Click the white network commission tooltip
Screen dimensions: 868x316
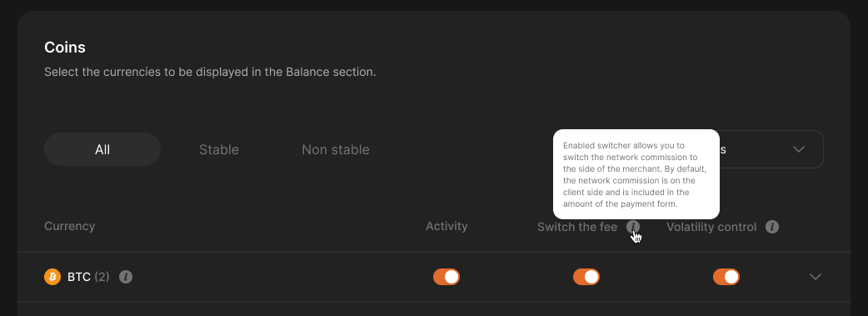point(636,174)
